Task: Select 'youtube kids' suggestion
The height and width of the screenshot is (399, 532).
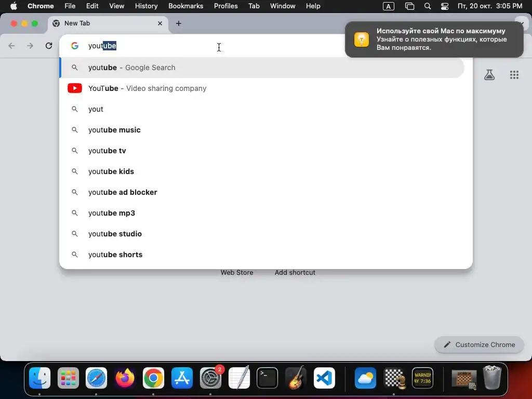Action: pos(262,171)
